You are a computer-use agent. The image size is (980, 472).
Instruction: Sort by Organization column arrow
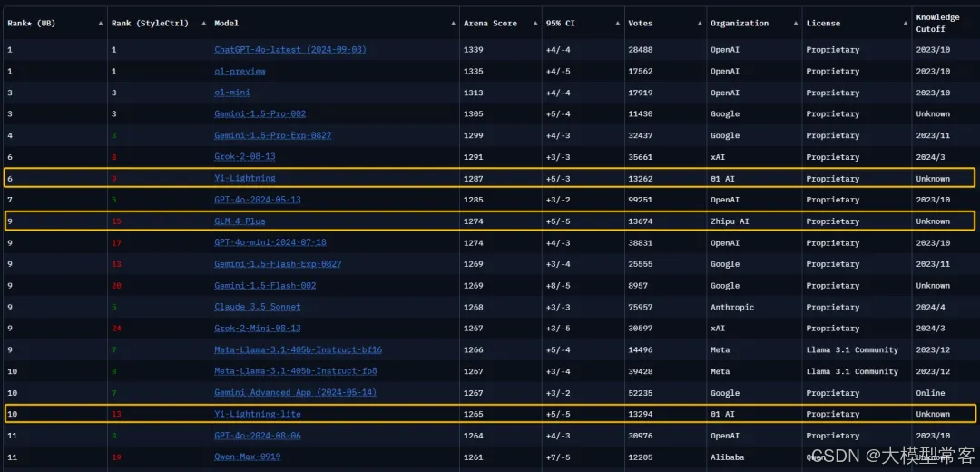(x=797, y=23)
